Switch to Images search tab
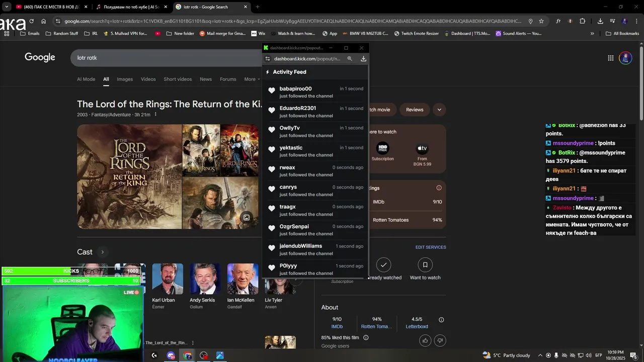Screen dimensions: 644x362 point(125,79)
